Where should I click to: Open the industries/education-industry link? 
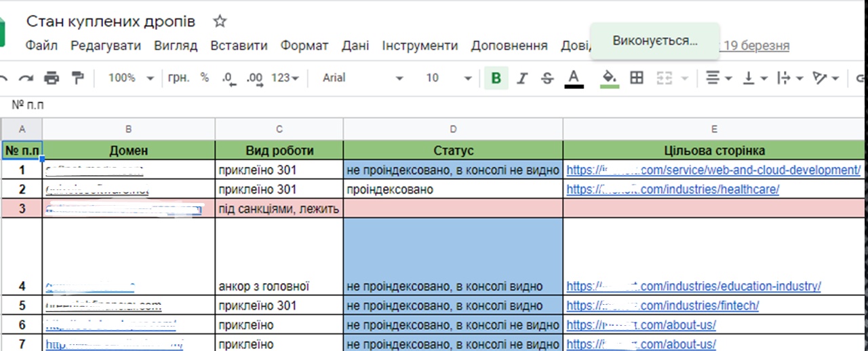tap(694, 286)
